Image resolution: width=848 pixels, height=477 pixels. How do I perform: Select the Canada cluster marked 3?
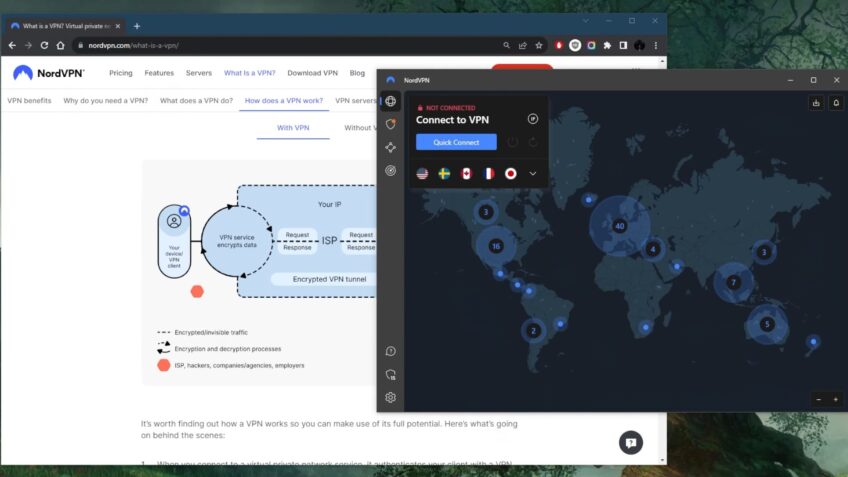(486, 212)
